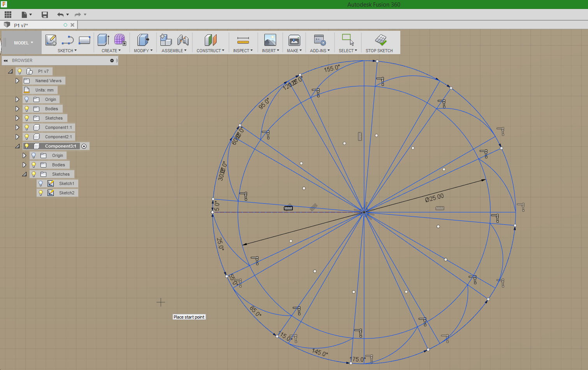Screen dimensions: 588x370
Task: Undo the last action
Action: coord(60,15)
